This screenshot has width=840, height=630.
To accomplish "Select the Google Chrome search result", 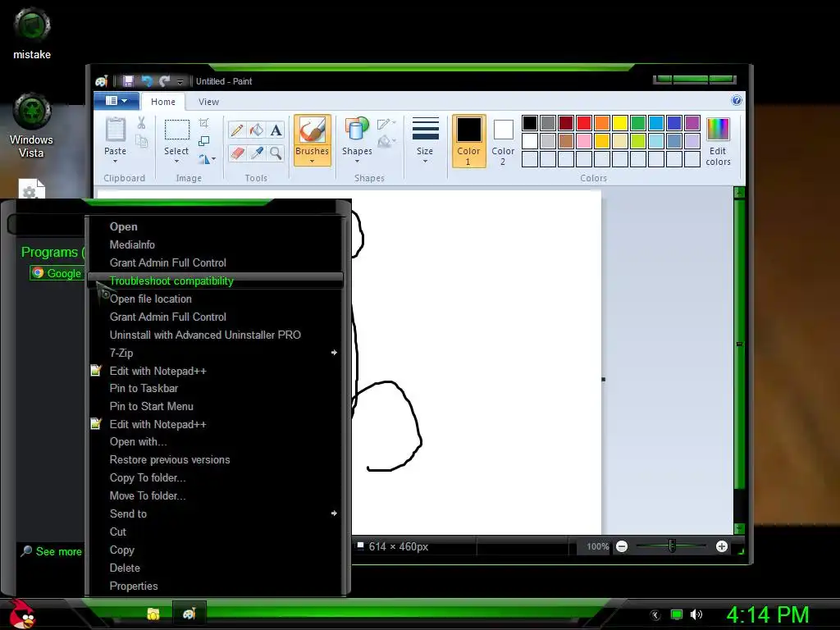I will point(57,273).
